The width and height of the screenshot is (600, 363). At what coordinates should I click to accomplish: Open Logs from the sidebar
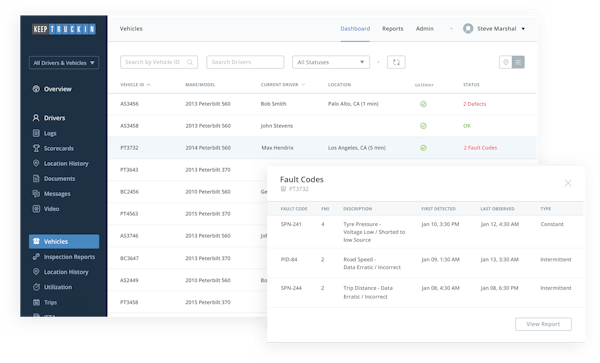click(x=45, y=133)
